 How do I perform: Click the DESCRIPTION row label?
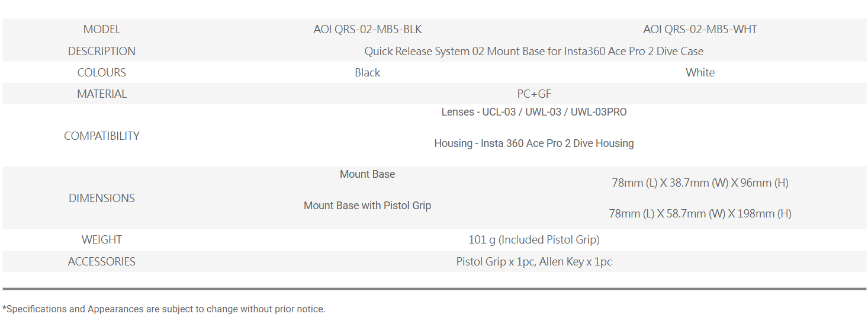[x=101, y=51]
